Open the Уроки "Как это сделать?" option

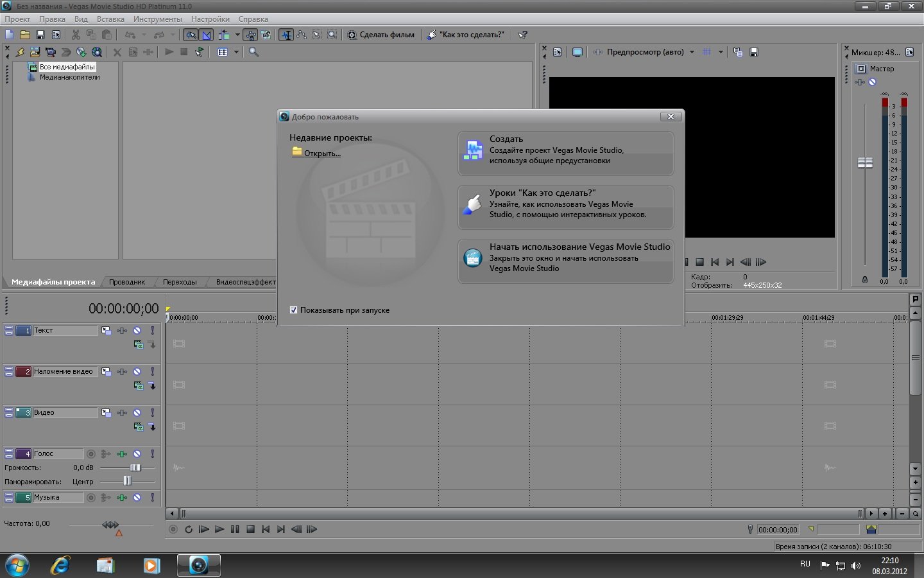tap(565, 207)
